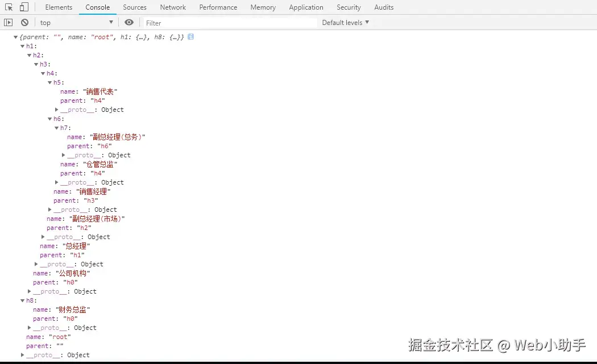Screen dimensions: 597x364
Task: Select the Network panel
Action: (x=172, y=7)
